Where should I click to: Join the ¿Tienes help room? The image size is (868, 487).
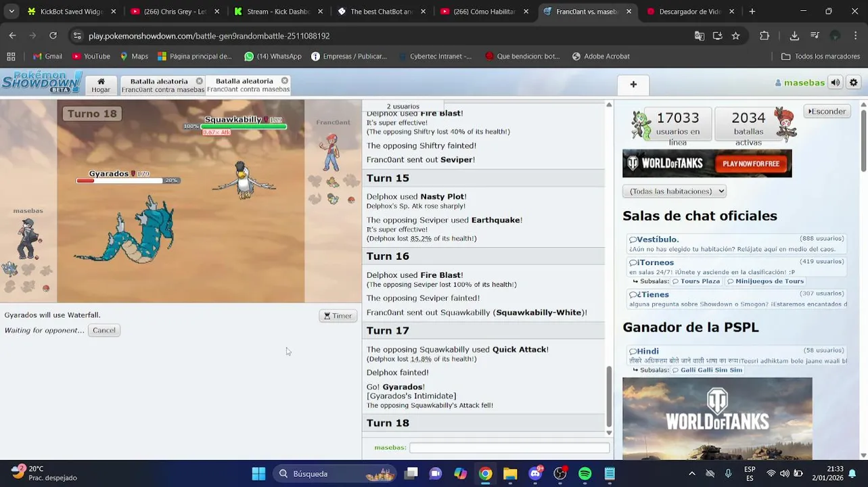click(737, 299)
